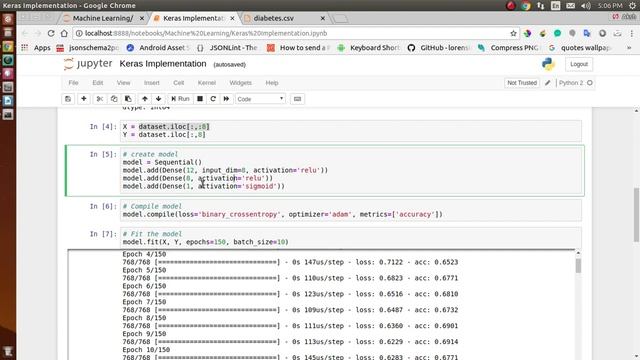640x360 pixels.
Task: Run the selected cell
Action: pyautogui.click(x=180, y=99)
